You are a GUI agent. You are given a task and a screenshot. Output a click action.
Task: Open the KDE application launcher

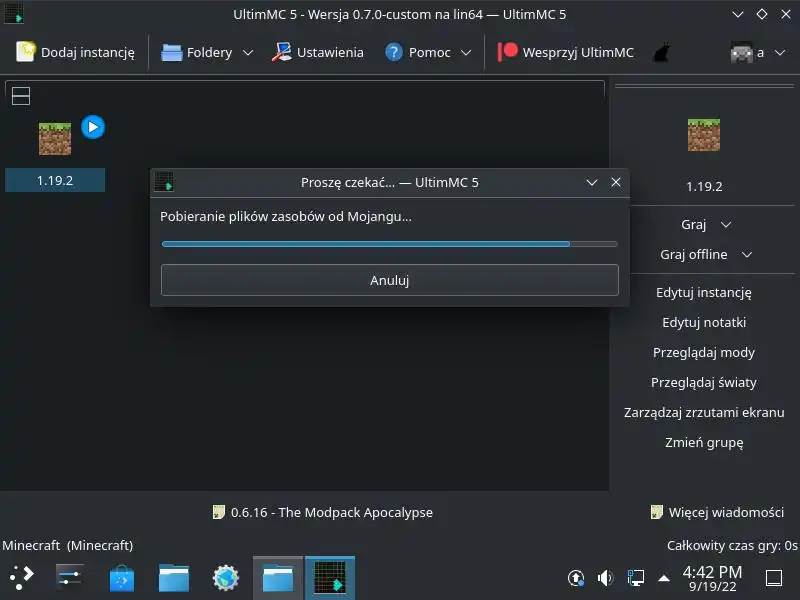point(22,578)
